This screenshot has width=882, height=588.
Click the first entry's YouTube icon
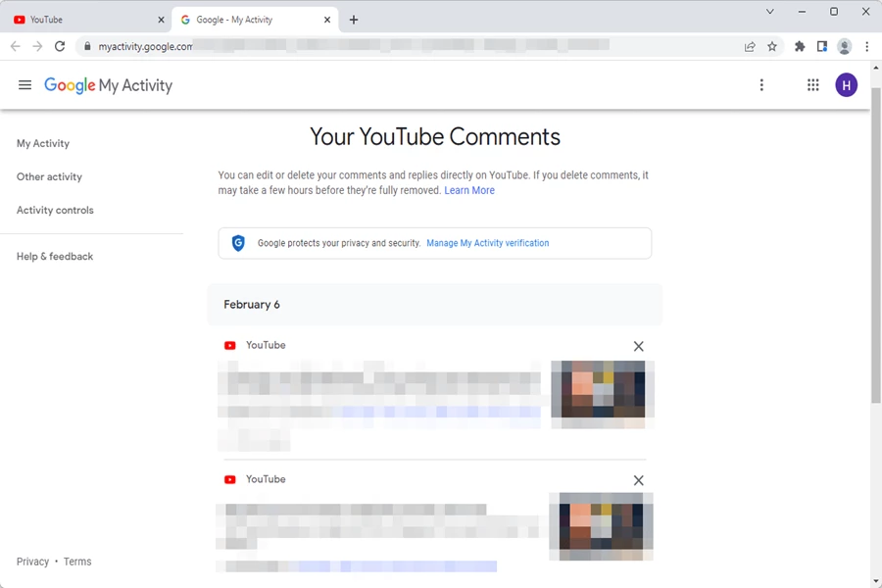[x=230, y=346]
